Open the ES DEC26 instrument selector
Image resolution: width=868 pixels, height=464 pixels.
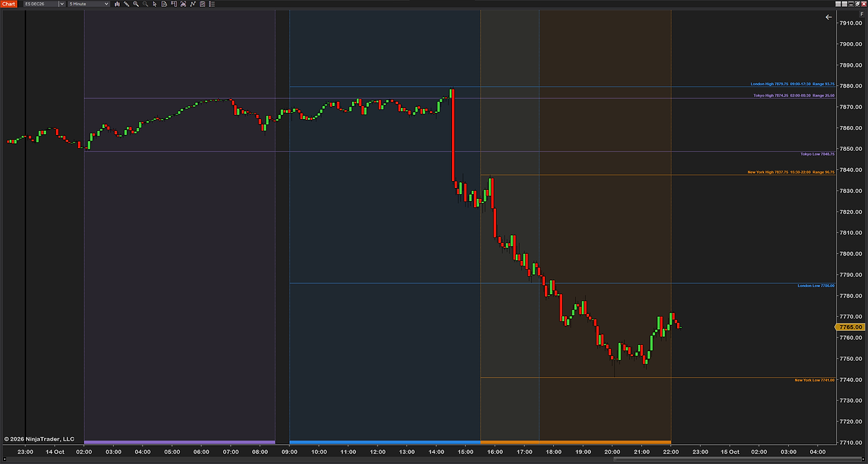coord(40,4)
